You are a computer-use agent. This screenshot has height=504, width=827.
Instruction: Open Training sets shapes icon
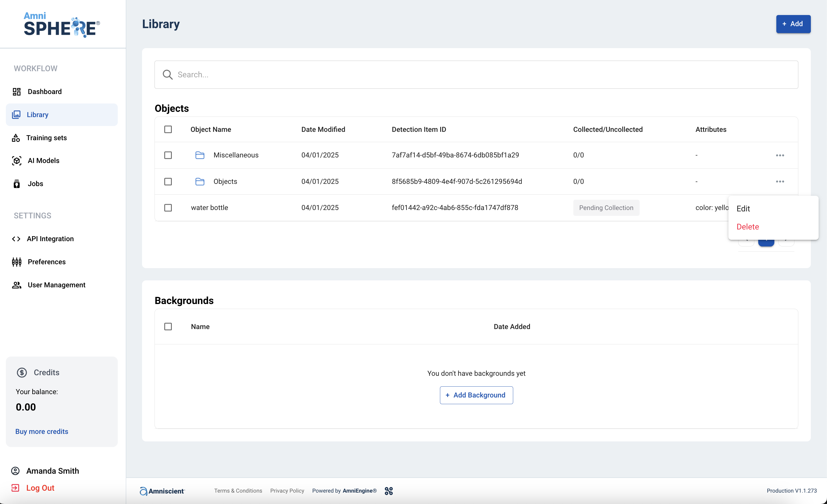pos(16,138)
